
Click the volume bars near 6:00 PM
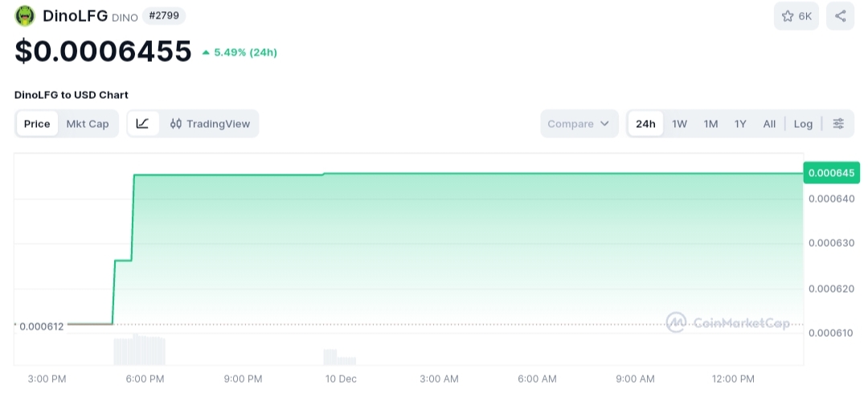tap(140, 350)
